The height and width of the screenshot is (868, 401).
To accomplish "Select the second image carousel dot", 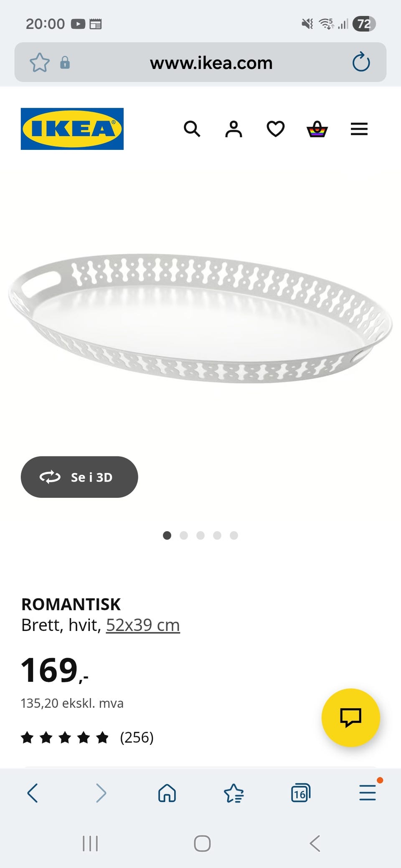I will [x=184, y=535].
